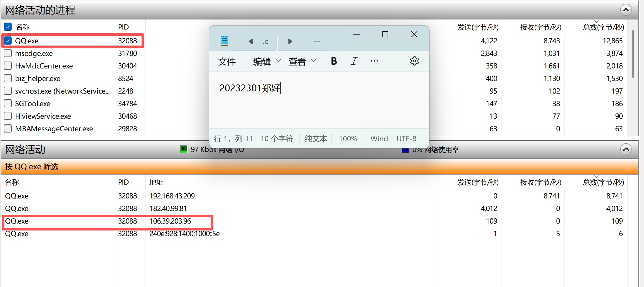Image resolution: width=644 pixels, height=287 pixels.
Task: Tick the msedge.exe checkbox
Action: [8, 53]
